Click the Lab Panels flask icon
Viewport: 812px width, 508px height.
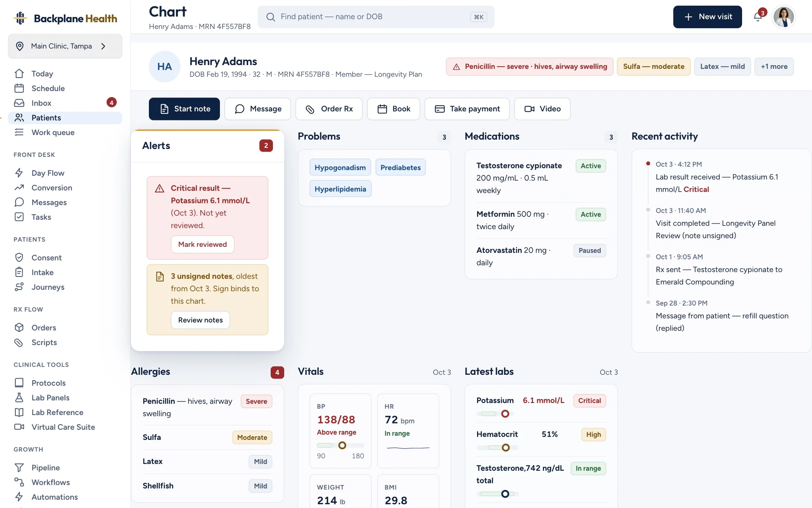(19, 397)
